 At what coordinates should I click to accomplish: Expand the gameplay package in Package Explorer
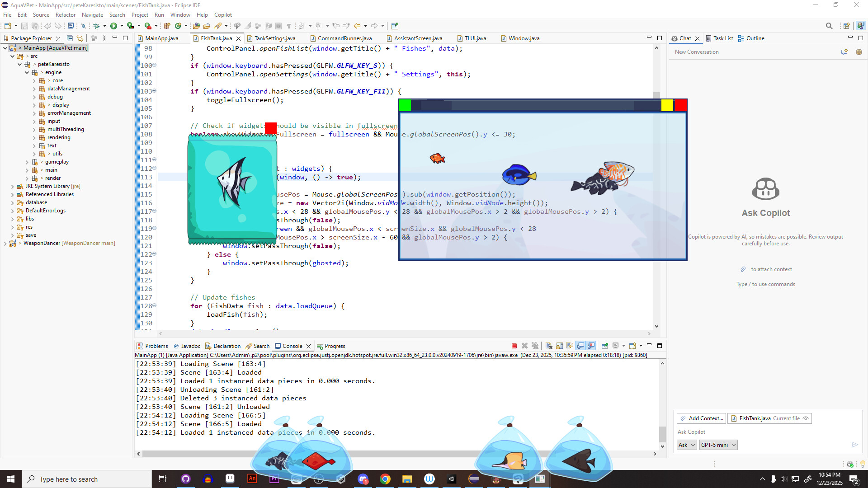[27, 162]
